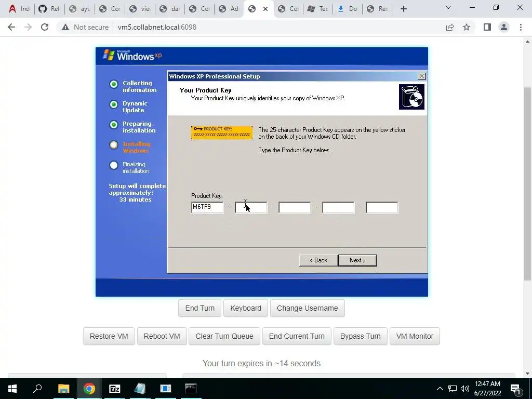
Task: Click Finalizing installation step indicator
Action: pos(114,165)
